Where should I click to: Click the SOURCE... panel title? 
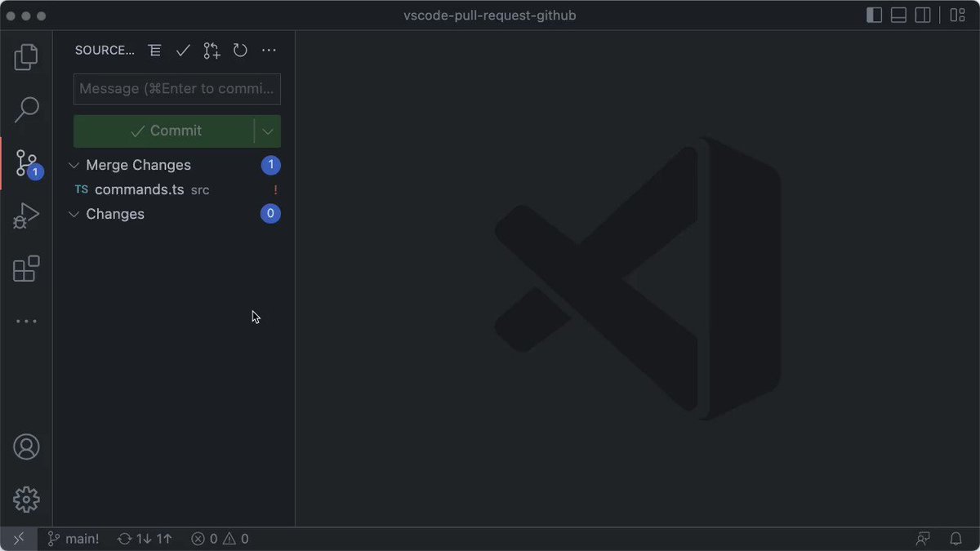tap(105, 51)
